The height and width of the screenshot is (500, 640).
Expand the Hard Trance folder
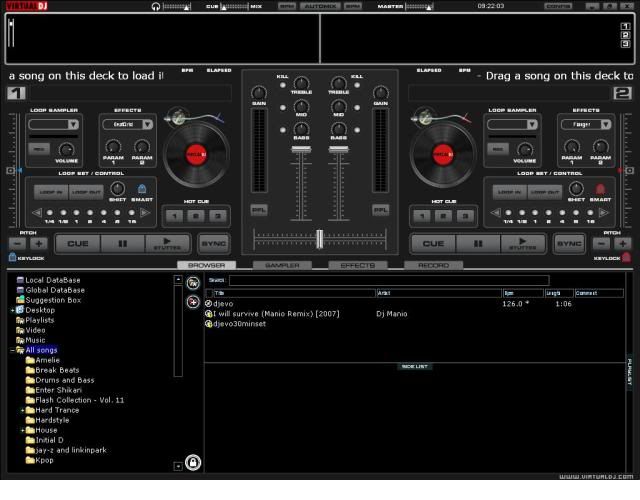(x=21, y=411)
